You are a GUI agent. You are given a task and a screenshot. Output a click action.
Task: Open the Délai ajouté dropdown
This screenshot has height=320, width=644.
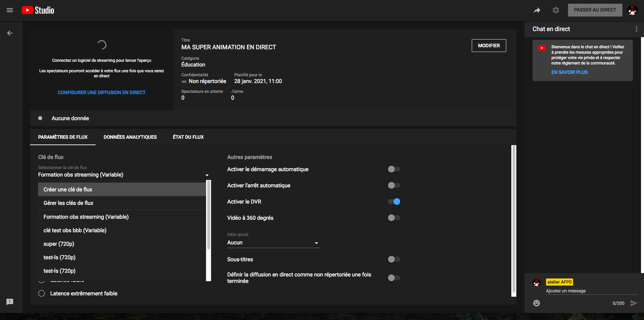coord(273,243)
